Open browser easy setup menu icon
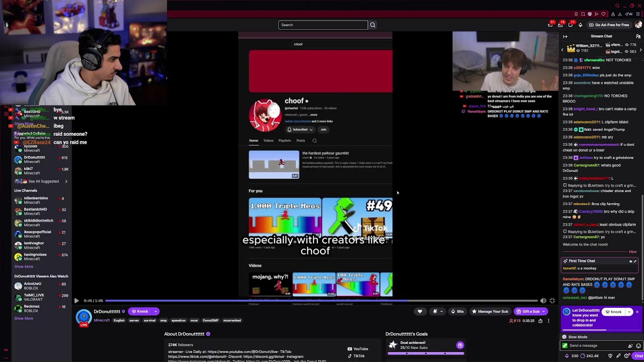This screenshot has height=362, width=644. pyautogui.click(x=637, y=14)
